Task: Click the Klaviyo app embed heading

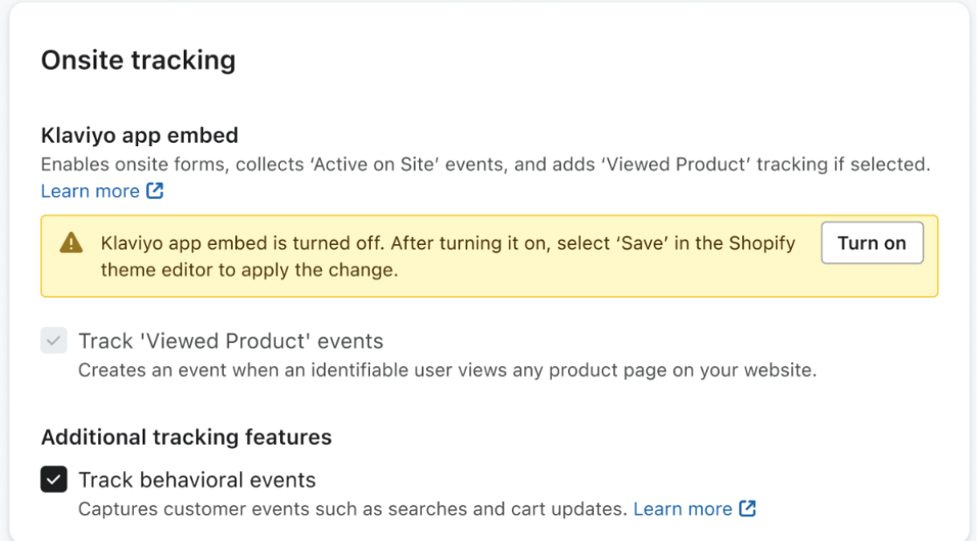Action: coord(140,136)
